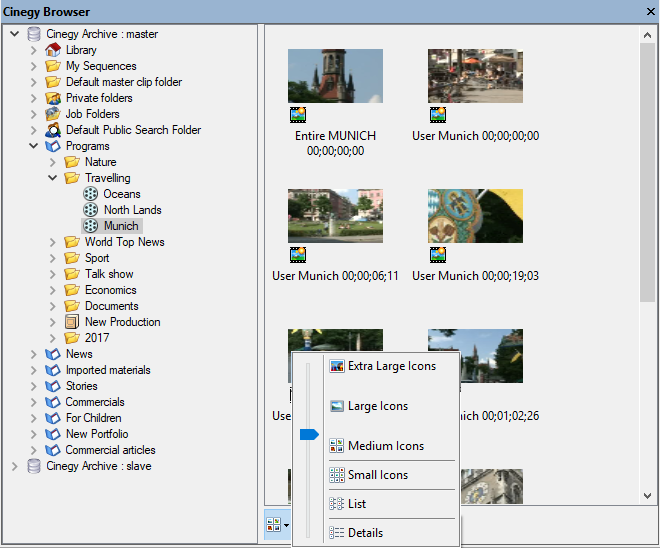
Task: Expand the World Top News folder
Action: pos(53,242)
